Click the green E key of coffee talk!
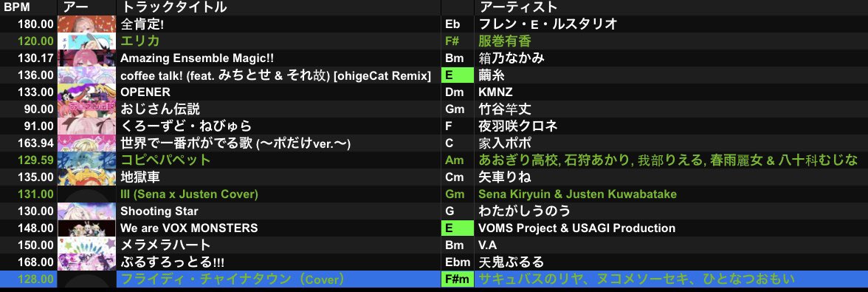 click(457, 75)
